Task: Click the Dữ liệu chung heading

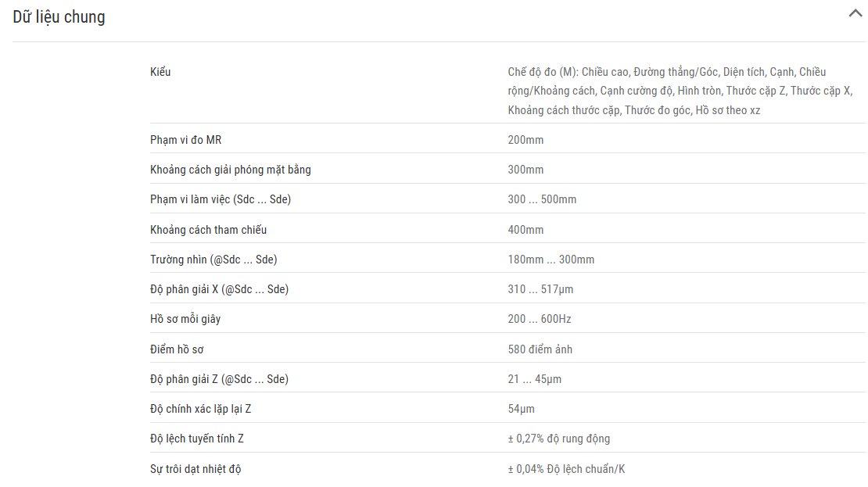Action: [59, 17]
